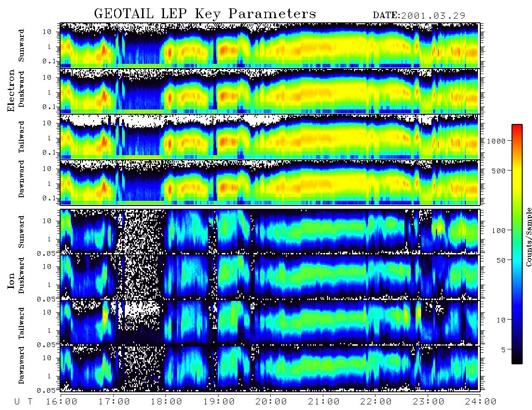Screen dimensions: 532x410
Task: Click the 5 value on the color scale
Action: point(504,350)
